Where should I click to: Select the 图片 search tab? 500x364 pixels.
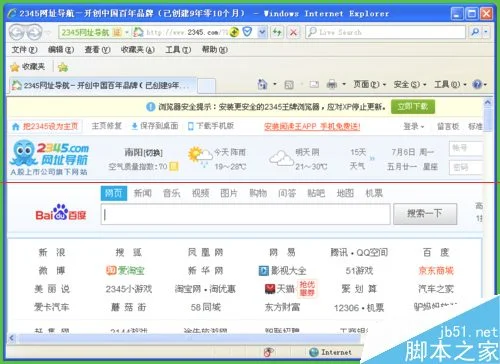click(229, 193)
